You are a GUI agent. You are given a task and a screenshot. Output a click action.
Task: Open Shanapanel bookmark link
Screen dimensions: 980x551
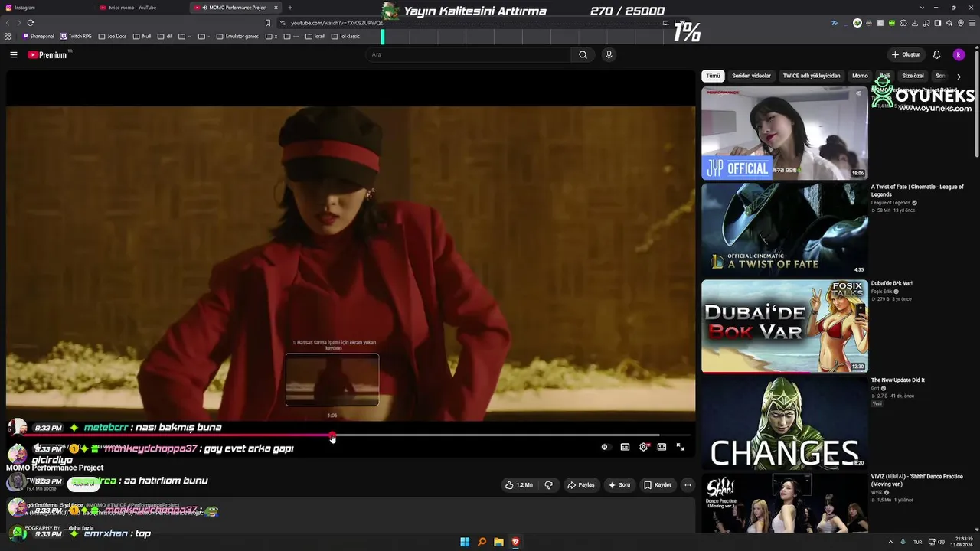pos(39,36)
